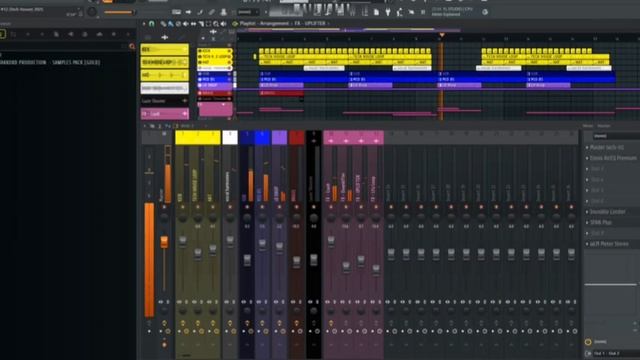Click the arrow icon next to the keyboard icon
640x360 pixels.
tap(188, 12)
